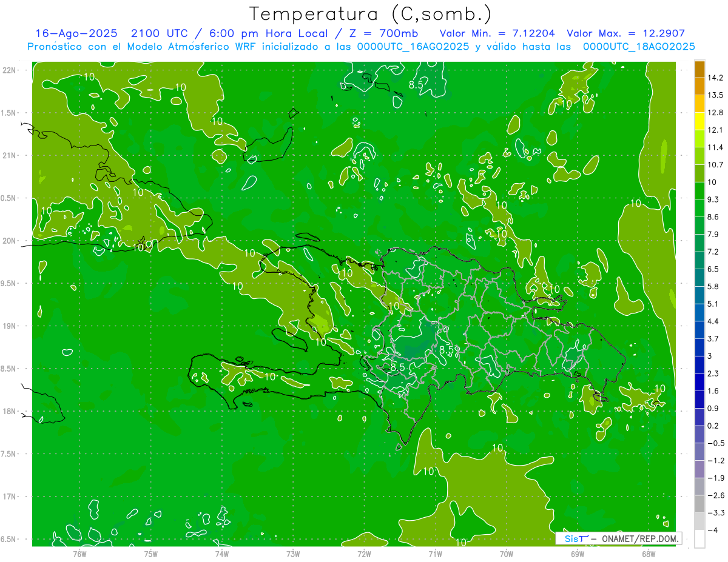This screenshot has height=562, width=728.
Task: Select the date text '16-Ago-2025'
Action: coord(76,33)
